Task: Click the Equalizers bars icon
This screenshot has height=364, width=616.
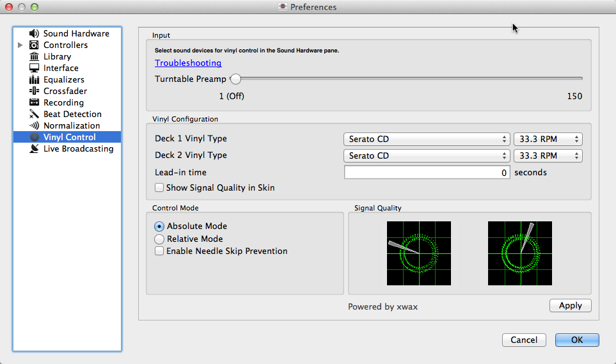Action: pos(35,79)
